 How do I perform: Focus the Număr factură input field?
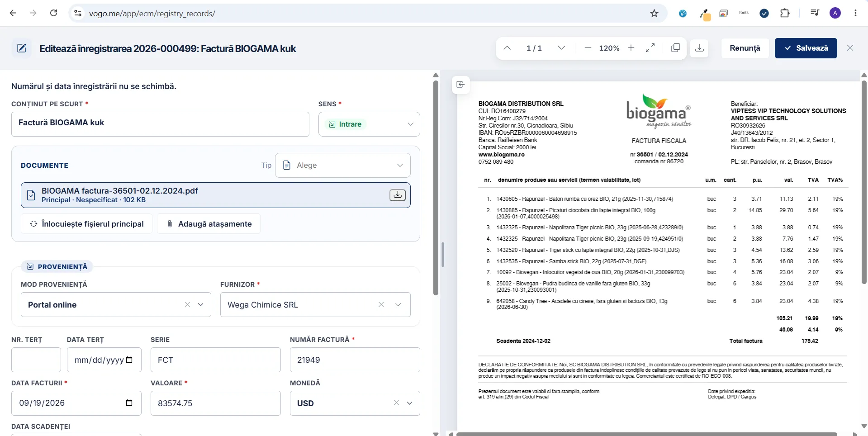point(355,360)
